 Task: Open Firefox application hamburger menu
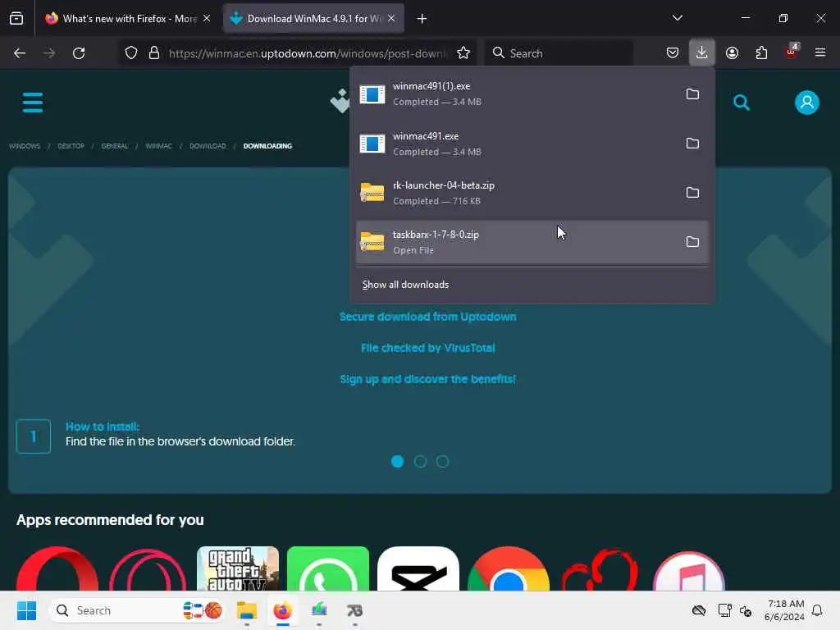(x=820, y=52)
